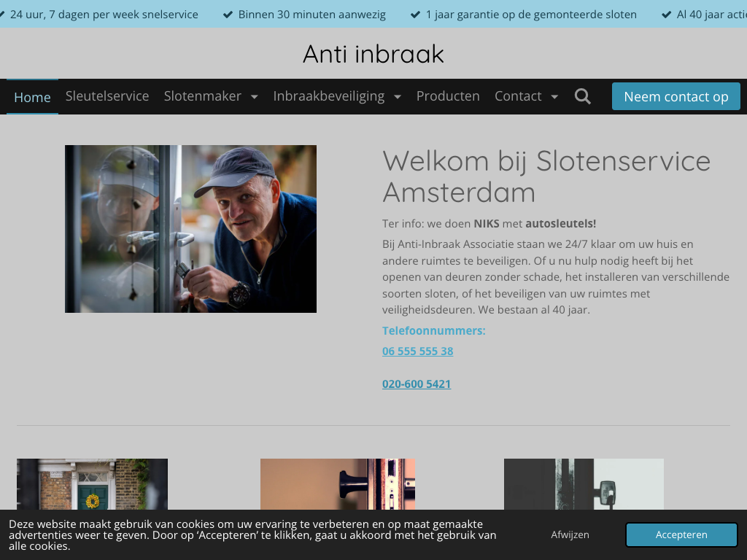This screenshot has width=747, height=560.
Task: Click checkmark icon before Al 40 jaar
Action: 667,15
